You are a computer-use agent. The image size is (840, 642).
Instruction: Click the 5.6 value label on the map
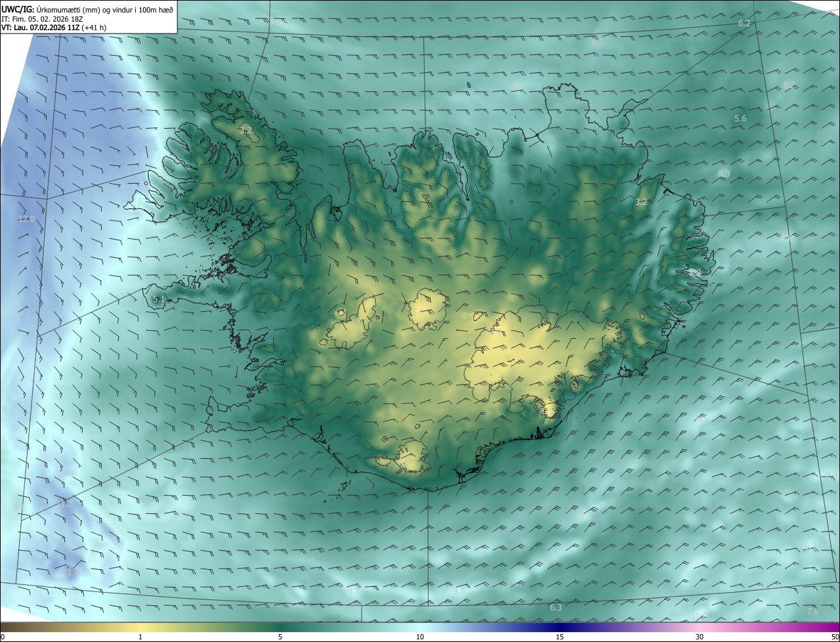pos(740,119)
